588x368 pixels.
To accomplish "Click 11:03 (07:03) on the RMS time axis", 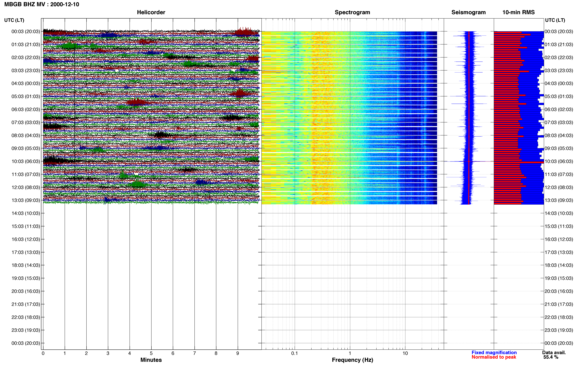I will click(x=559, y=174).
